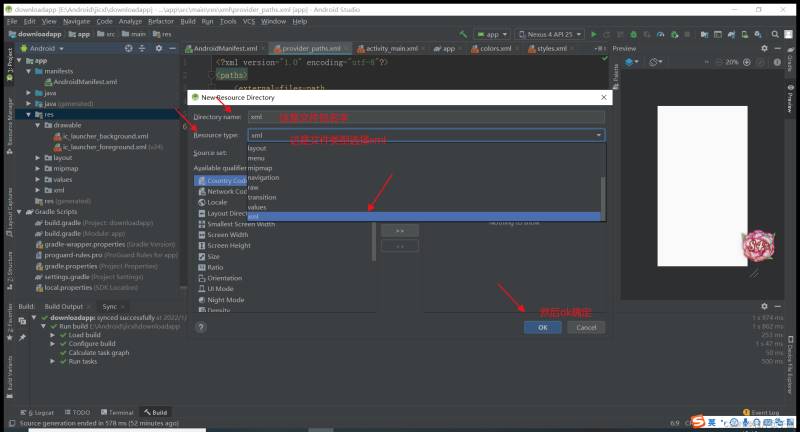Viewport: 800px width, 432px height.
Task: Click the Project Structure toolbar icon
Action: 704,34
